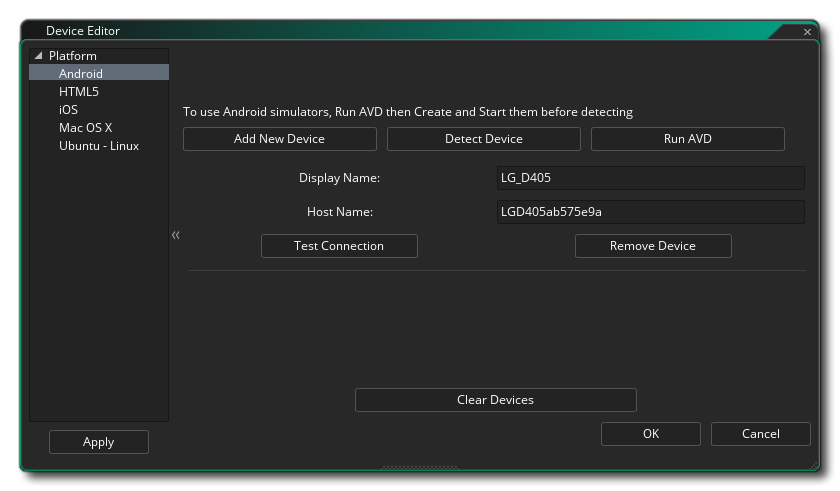Viewport: 840px width, 491px height.
Task: Click the Add New Device button
Action: coord(279,139)
